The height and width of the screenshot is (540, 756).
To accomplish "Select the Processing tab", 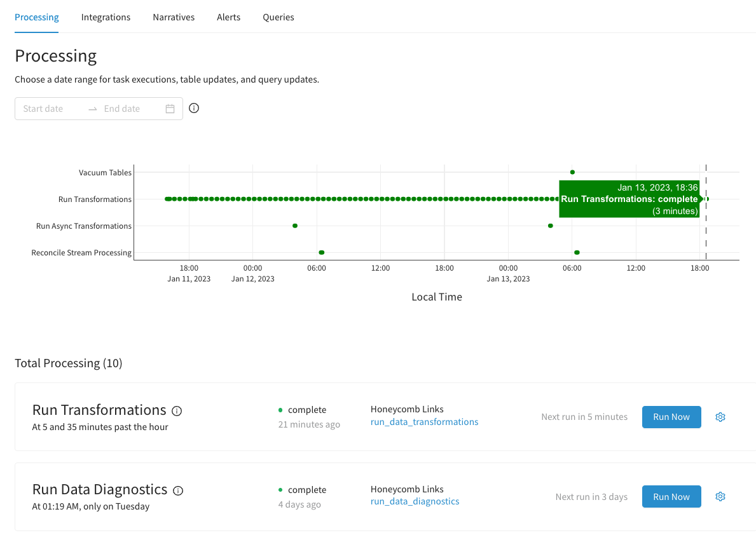I will coord(37,17).
